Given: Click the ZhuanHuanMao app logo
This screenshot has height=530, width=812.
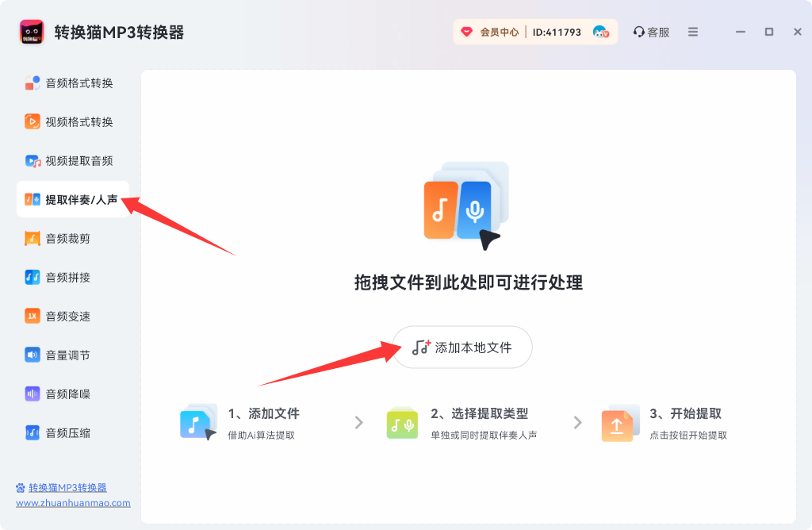Looking at the screenshot, I should click(x=31, y=32).
